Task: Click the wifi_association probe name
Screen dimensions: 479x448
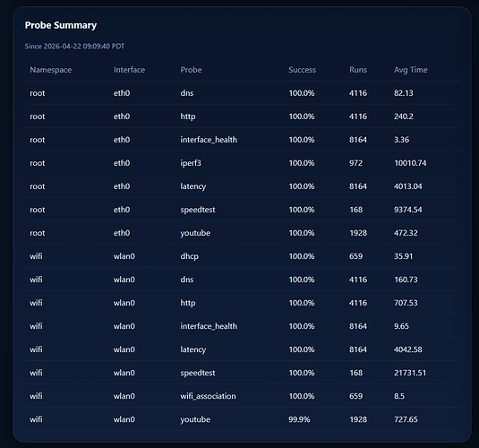Action: click(208, 396)
